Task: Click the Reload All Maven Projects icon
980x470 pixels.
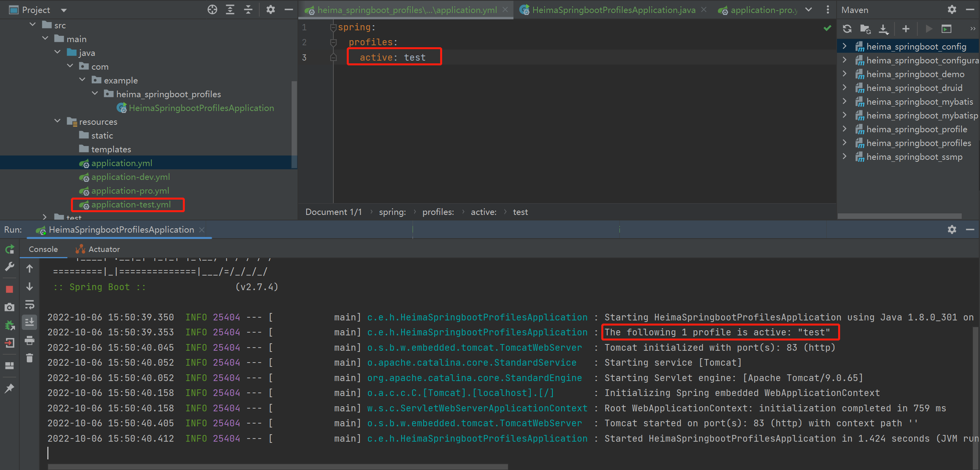Action: 847,29
